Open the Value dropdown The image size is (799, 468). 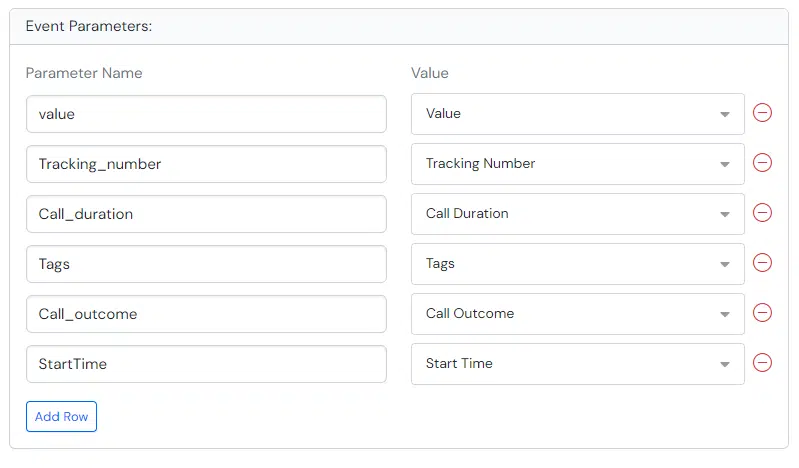tap(577, 114)
